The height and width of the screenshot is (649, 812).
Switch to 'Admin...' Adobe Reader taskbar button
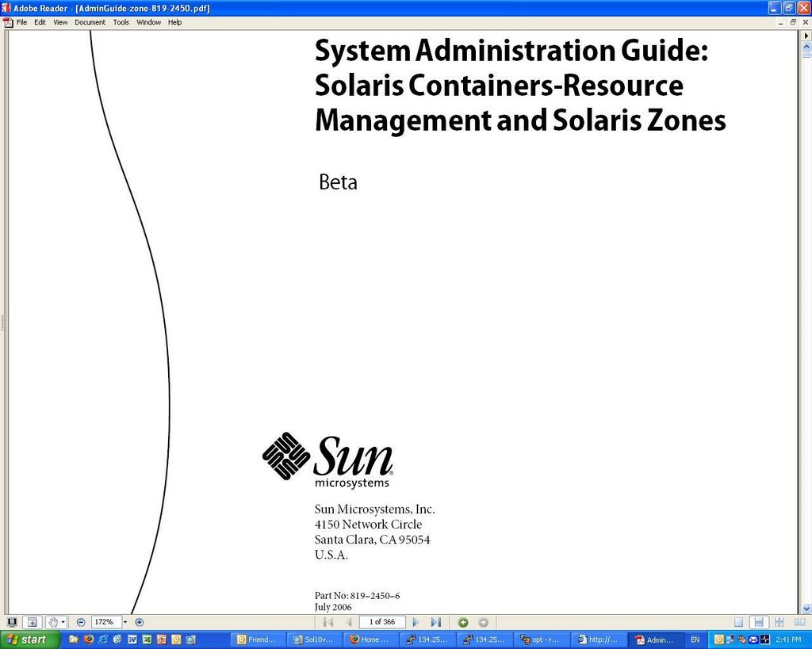655,639
